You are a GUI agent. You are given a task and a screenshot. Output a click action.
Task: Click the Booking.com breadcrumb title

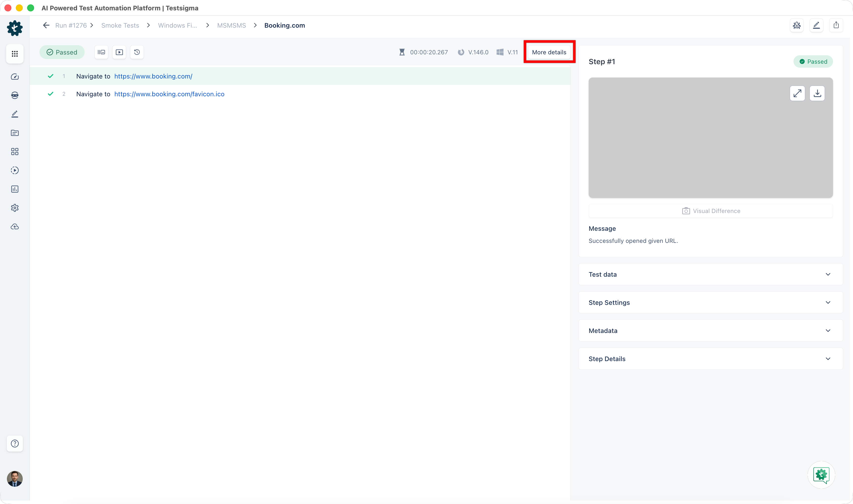[285, 25]
